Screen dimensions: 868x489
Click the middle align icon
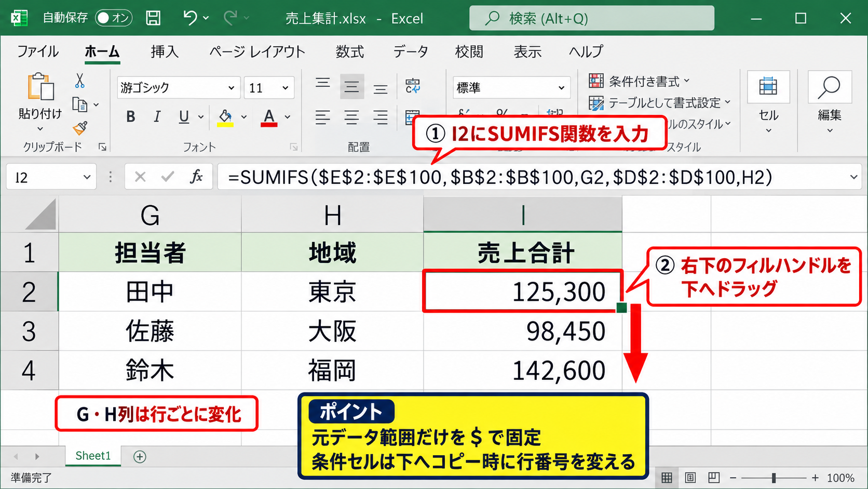click(x=352, y=87)
